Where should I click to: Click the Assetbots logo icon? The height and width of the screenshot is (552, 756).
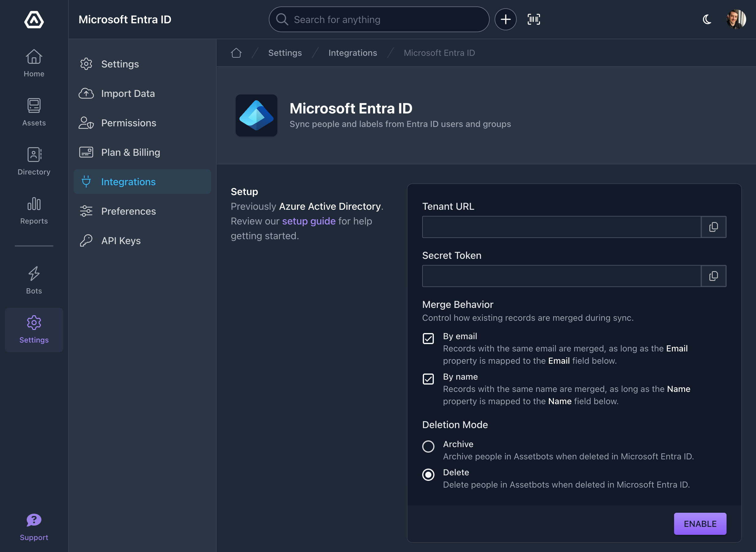click(x=34, y=20)
